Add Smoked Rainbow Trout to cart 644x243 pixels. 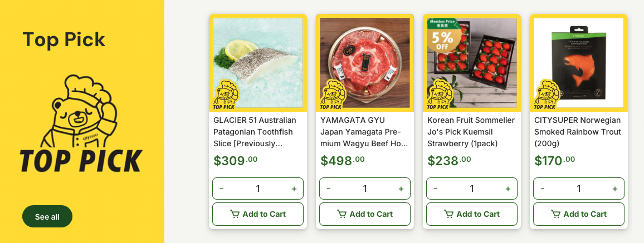pos(579,214)
